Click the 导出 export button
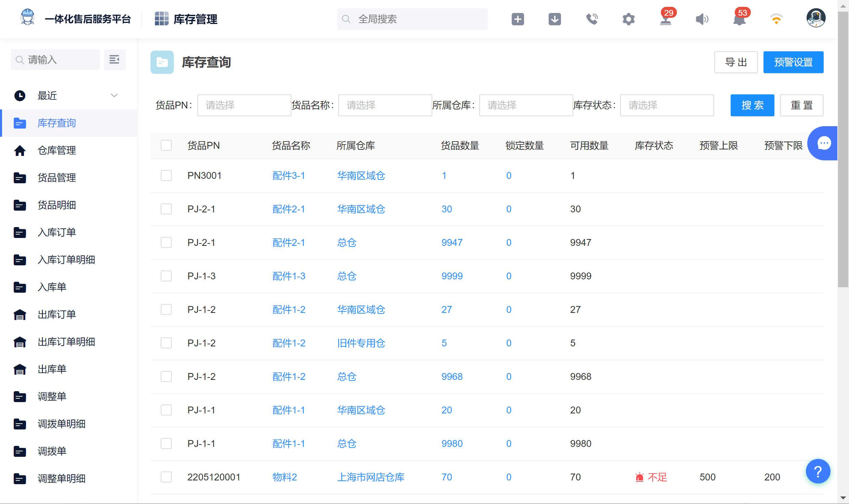Screen dimensions: 849x504 coord(736,62)
